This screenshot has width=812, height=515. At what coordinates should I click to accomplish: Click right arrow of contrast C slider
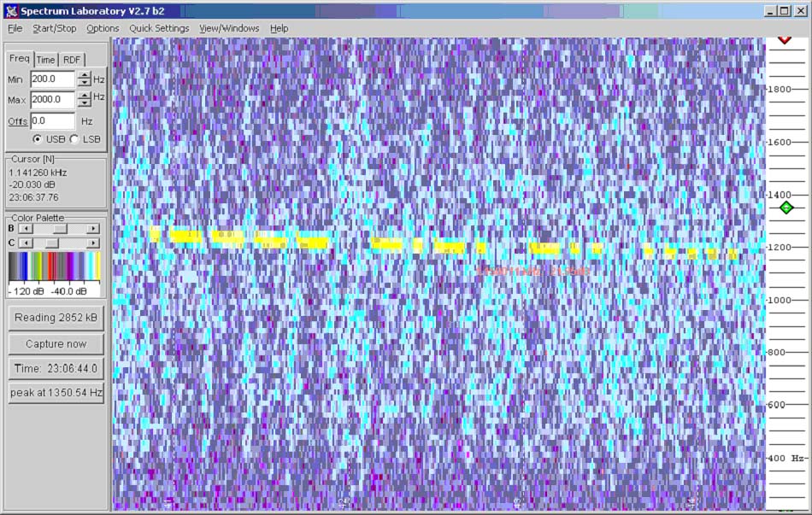coord(93,243)
